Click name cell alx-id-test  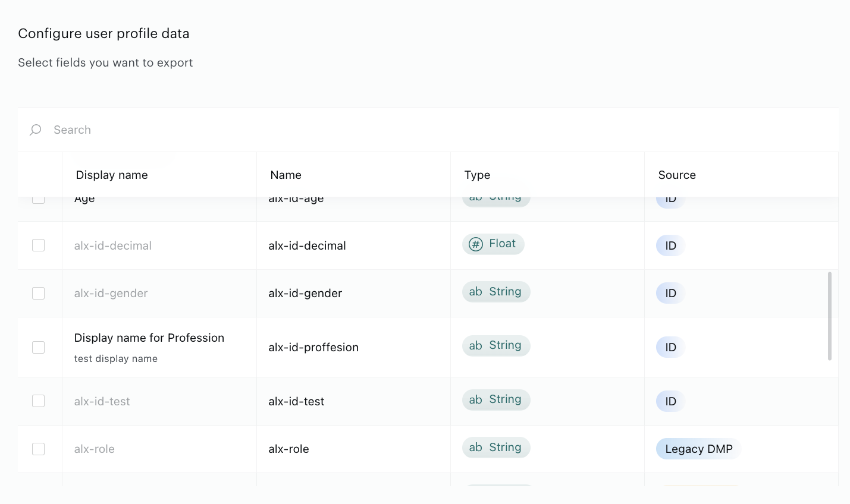[296, 401]
